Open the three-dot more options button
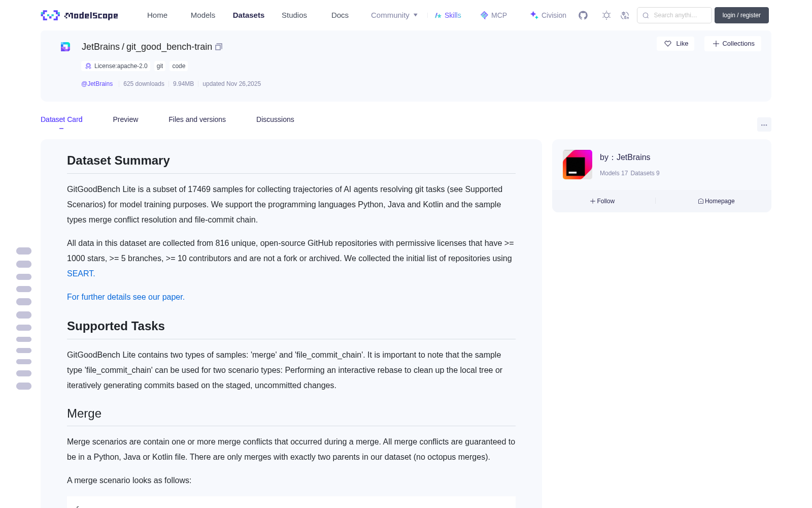 764,124
